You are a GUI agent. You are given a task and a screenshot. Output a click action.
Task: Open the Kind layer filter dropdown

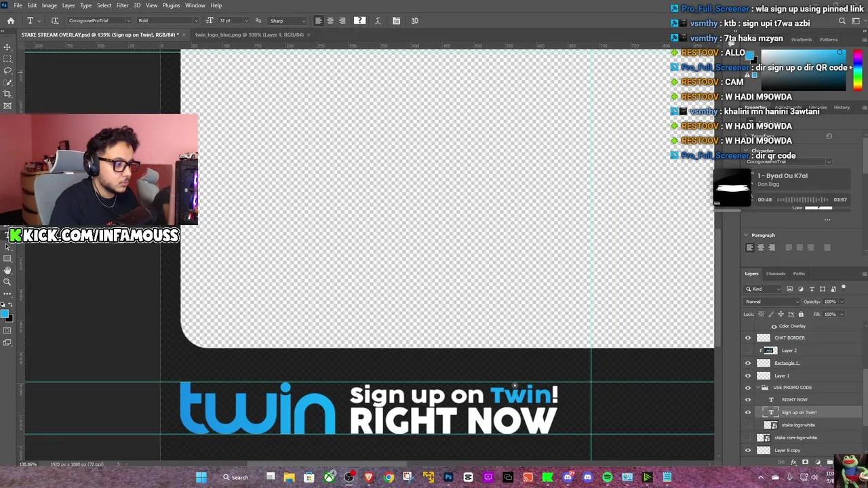tap(763, 289)
